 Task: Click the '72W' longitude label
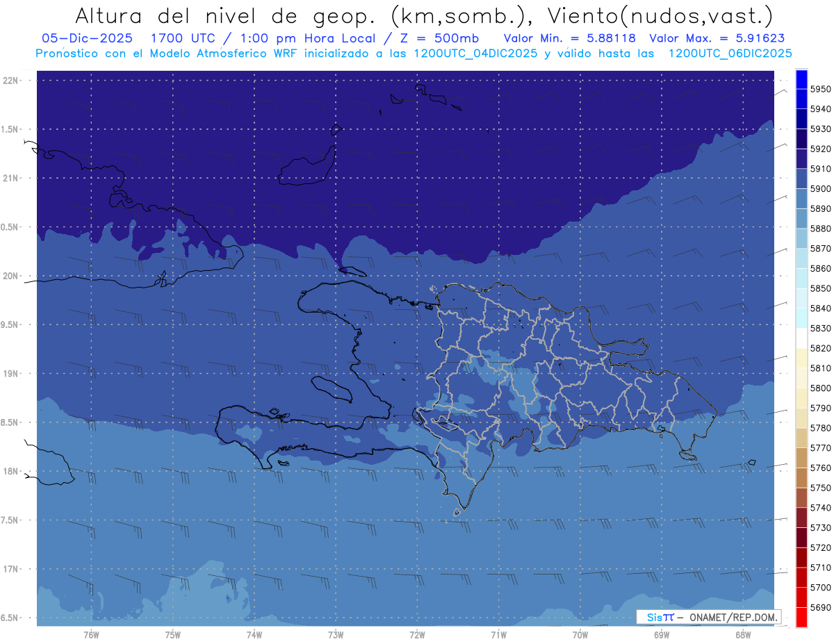pyautogui.click(x=417, y=634)
